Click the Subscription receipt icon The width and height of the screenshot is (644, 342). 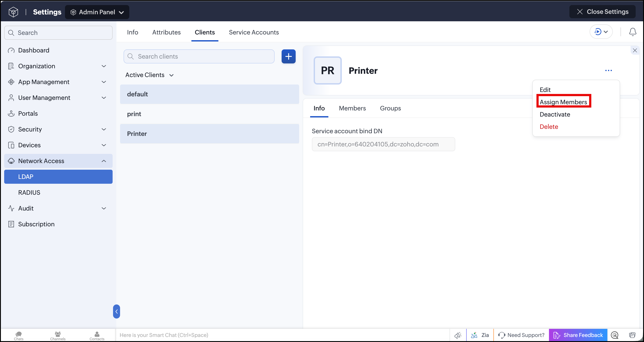(x=11, y=224)
